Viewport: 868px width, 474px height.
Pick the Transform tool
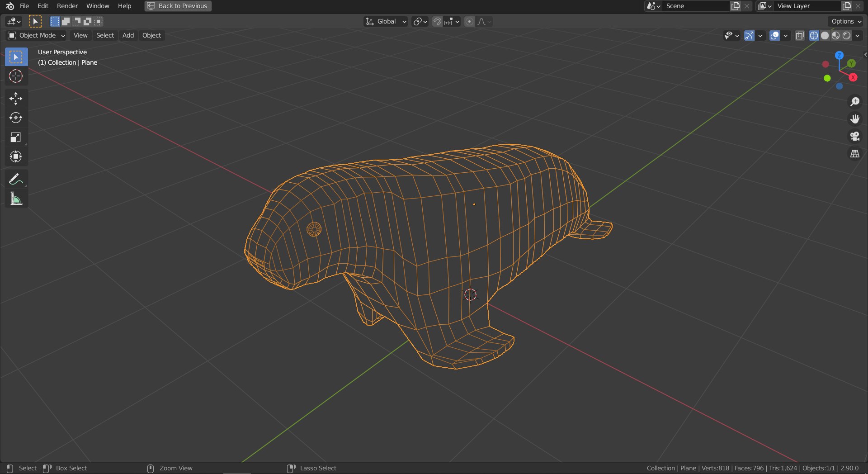pos(16,156)
